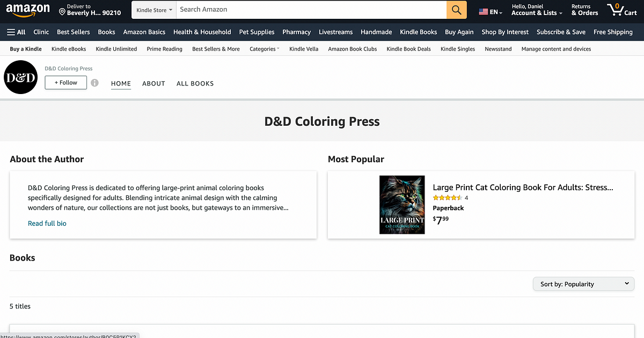Viewport: 644px width, 338px height.
Task: Click D&D Coloring Press breadcrumb text
Action: tap(68, 69)
